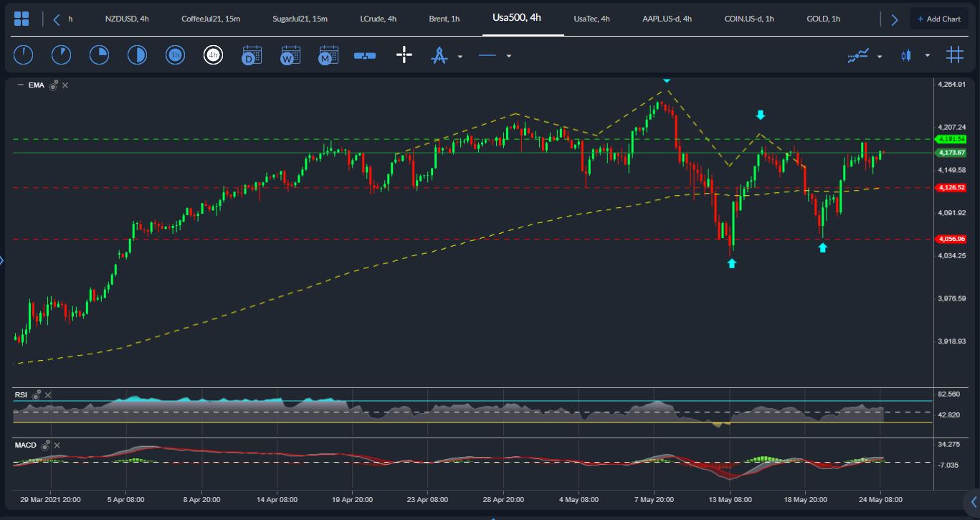This screenshot has height=520, width=980.
Task: Switch to the daily timeframe calendar icon
Action: 252,55
